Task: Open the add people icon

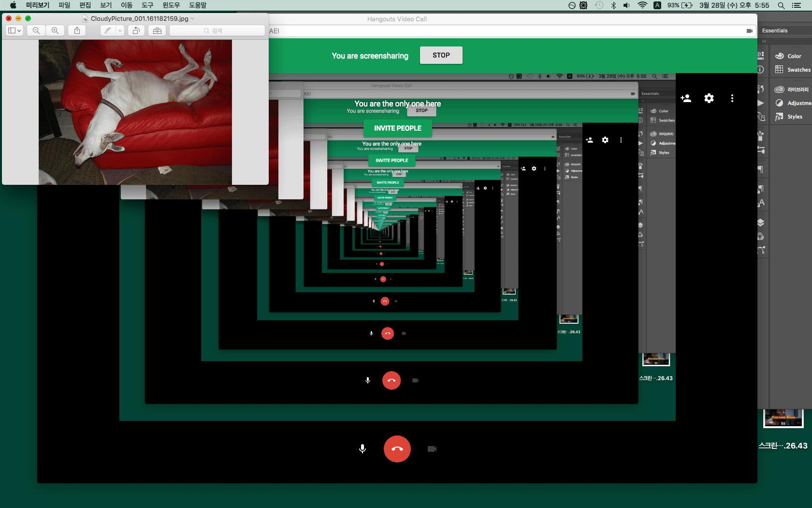Action: [x=685, y=98]
